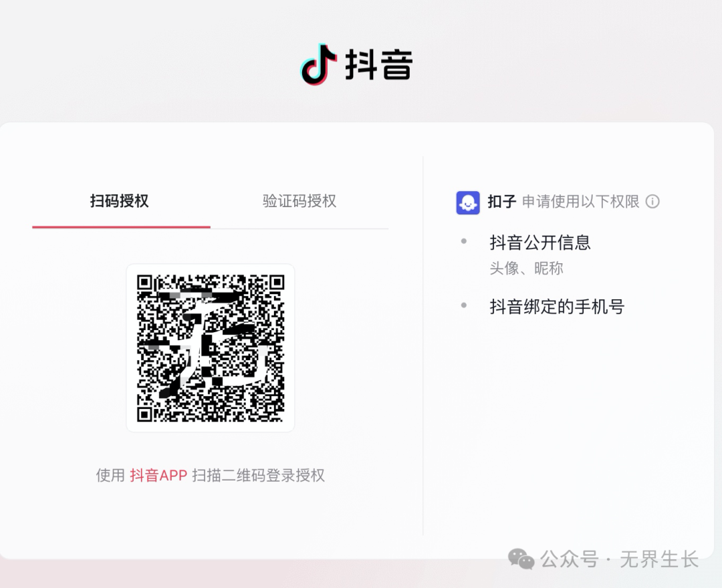Image resolution: width=722 pixels, height=588 pixels.
Task: Switch to the 验证码授权 tab
Action: (x=299, y=201)
